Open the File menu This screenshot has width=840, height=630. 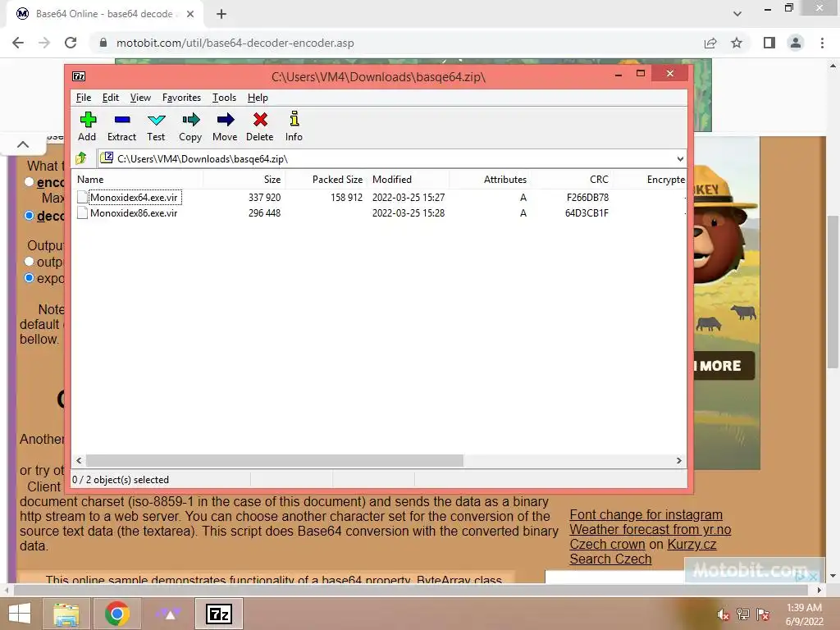[x=84, y=98]
